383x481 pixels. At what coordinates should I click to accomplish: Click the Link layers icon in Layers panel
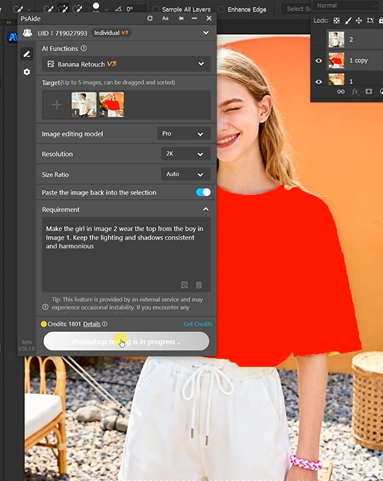click(x=341, y=91)
